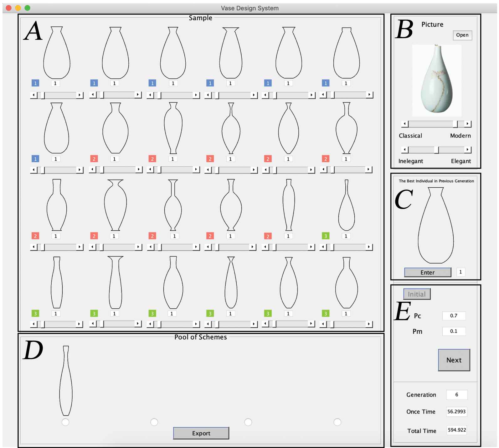
Task: Click the first red cluster 2 badge in second row
Action: 94,159
